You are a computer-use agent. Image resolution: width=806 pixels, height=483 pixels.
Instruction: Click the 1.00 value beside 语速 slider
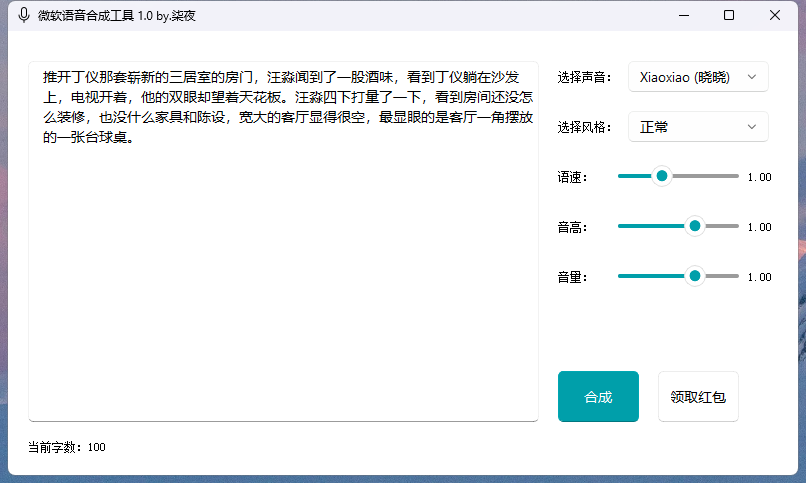tap(759, 177)
